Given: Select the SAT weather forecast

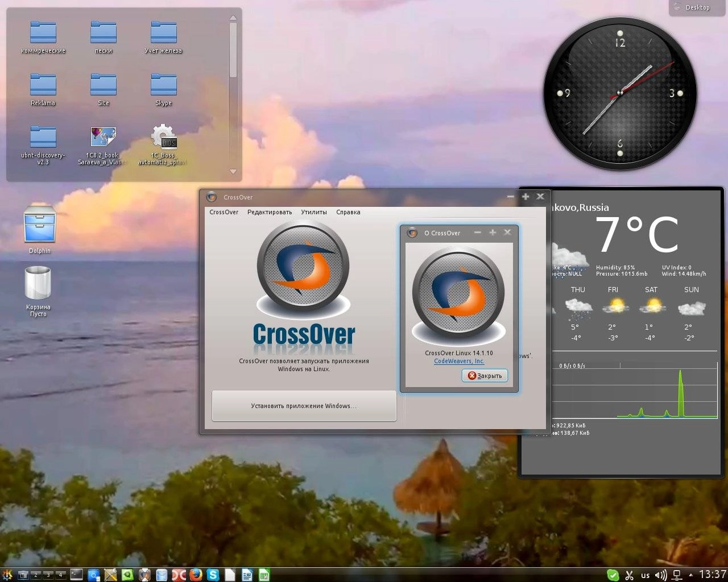Looking at the screenshot, I should click(x=651, y=314).
